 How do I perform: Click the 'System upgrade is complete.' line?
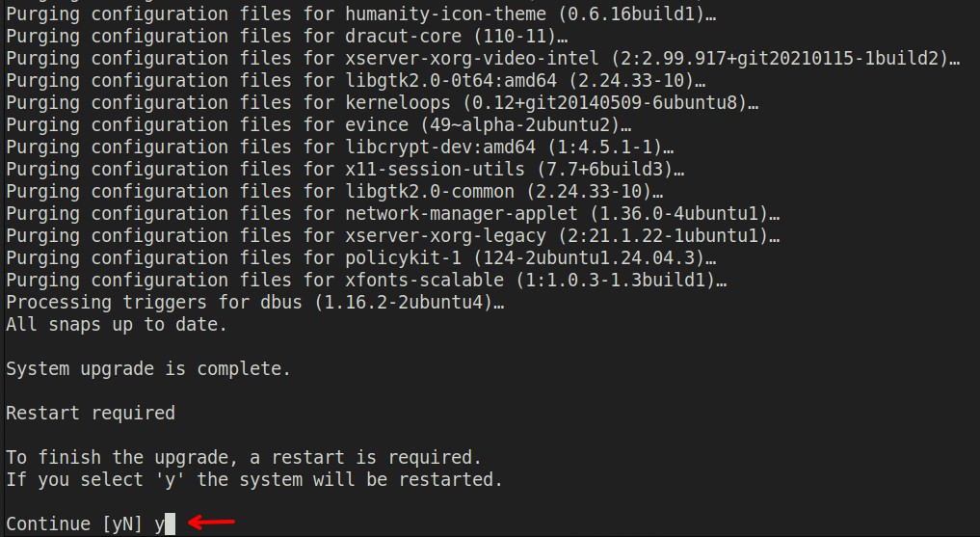coord(147,368)
